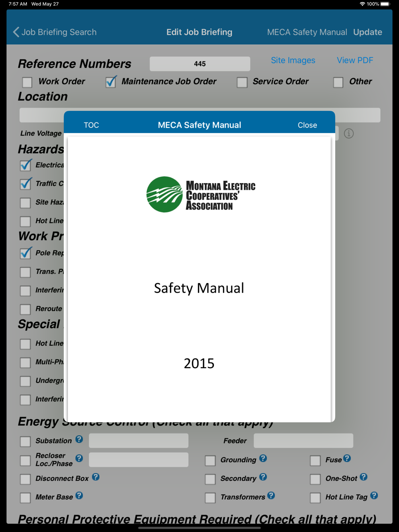Check the One-Shot checkbox

[x=315, y=479]
